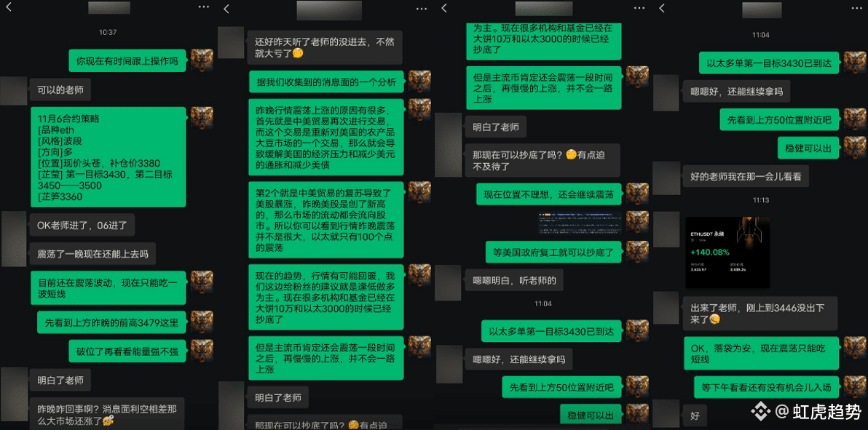This screenshot has height=430, width=868.
Task: Tap the avatar beside the "你现在有时间跟上操作吗" message
Action: [x=202, y=60]
